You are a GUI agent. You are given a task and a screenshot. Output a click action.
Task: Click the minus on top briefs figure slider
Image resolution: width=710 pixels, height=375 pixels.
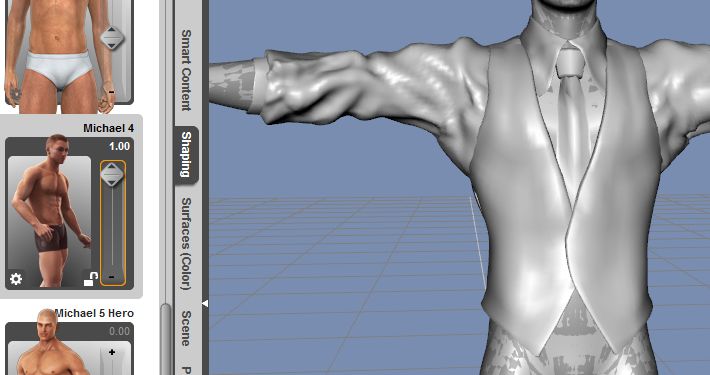[x=112, y=92]
